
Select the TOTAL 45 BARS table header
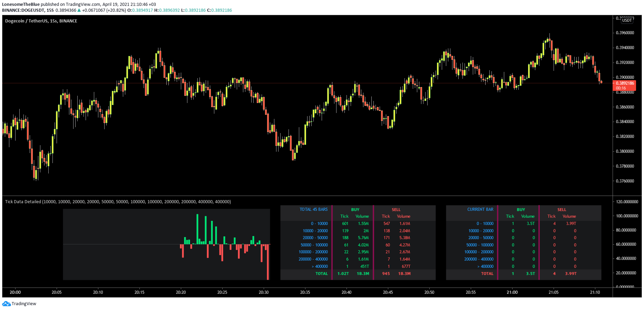point(313,209)
